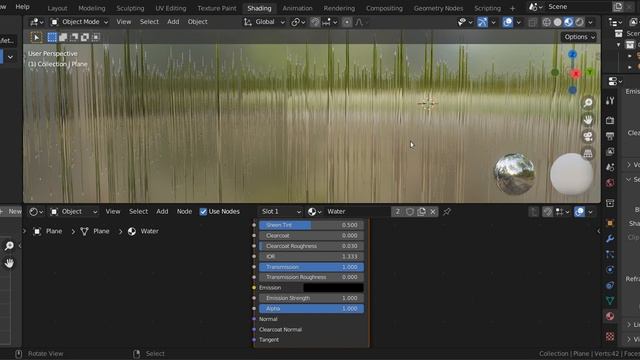
Task: Click node editor pan hand icon
Action: [9, 263]
